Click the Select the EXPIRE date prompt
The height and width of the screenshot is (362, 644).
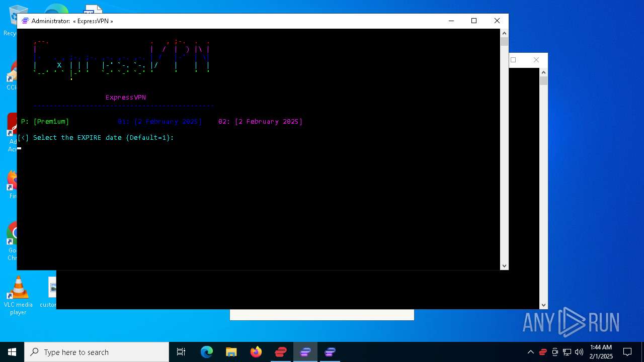click(x=96, y=138)
